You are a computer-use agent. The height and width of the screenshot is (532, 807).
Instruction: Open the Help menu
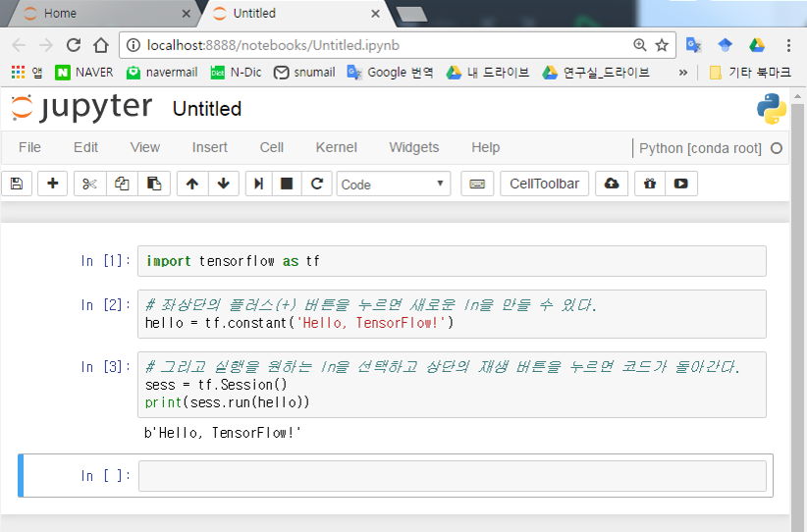click(485, 147)
